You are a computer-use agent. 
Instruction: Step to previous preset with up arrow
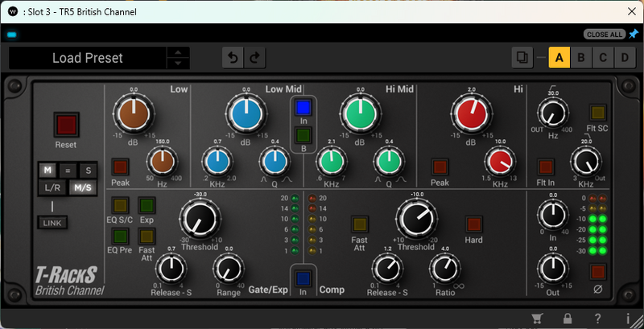tap(178, 52)
